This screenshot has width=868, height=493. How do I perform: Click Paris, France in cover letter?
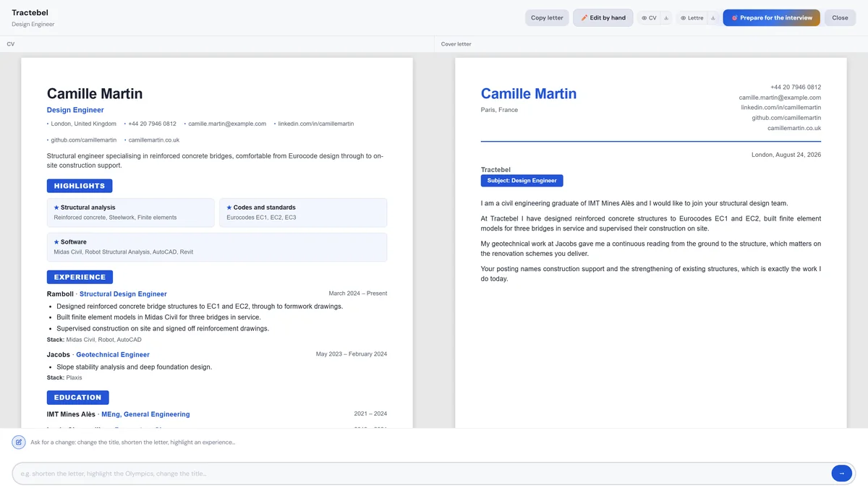[x=499, y=110]
